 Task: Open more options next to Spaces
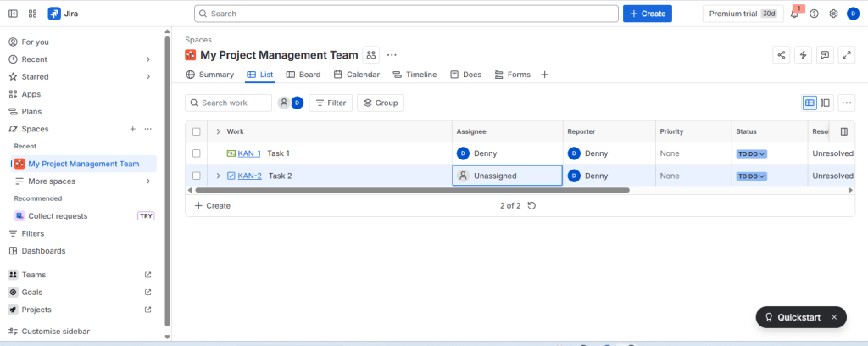147,129
